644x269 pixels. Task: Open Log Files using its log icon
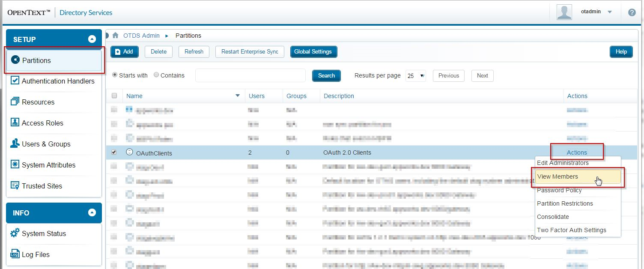point(15,254)
